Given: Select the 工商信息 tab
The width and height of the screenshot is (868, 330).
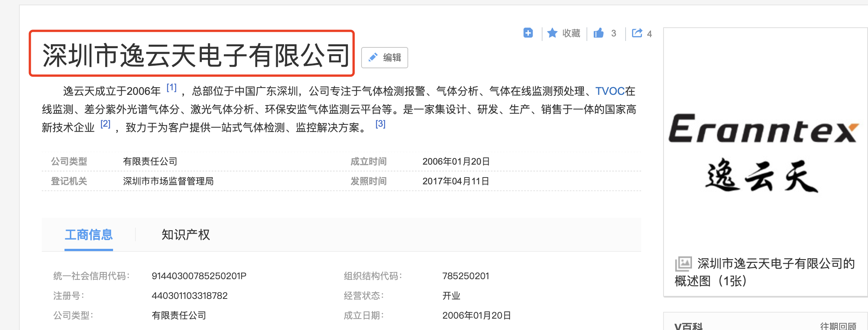Looking at the screenshot, I should [89, 235].
